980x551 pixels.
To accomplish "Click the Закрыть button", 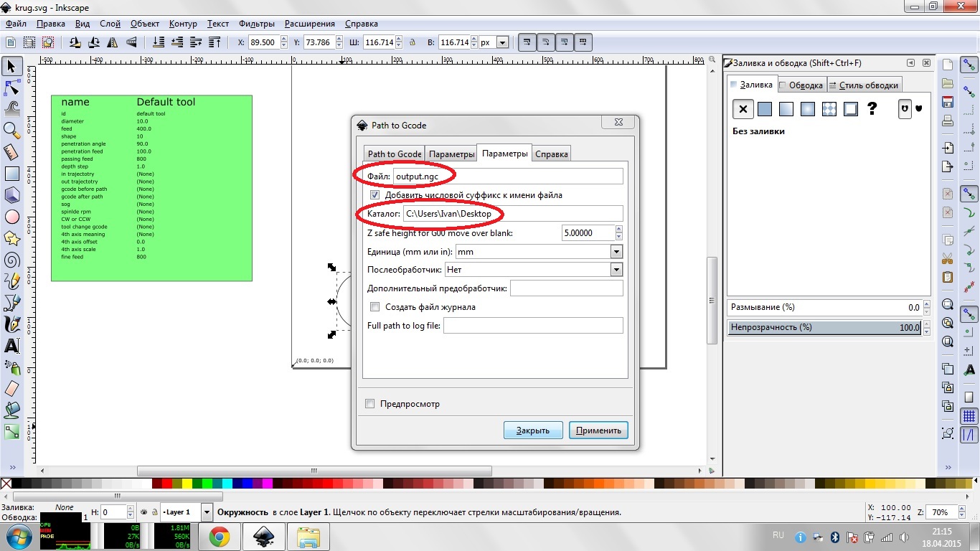I will tap(533, 430).
